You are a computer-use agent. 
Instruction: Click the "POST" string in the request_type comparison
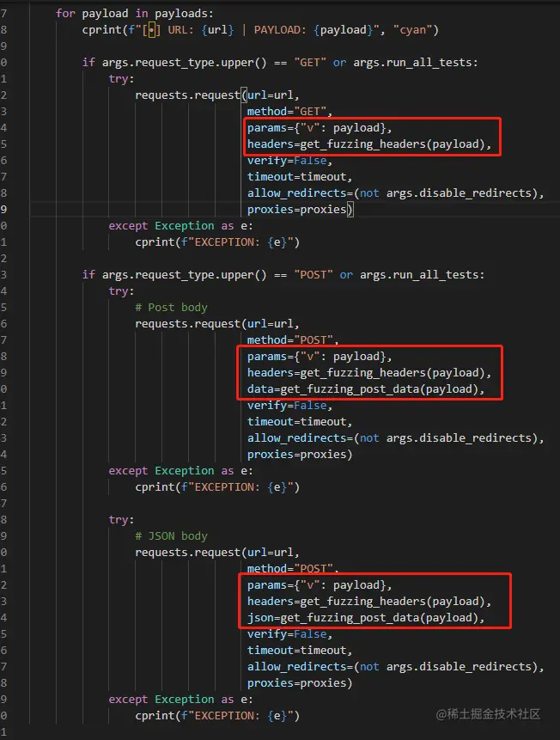(313, 275)
